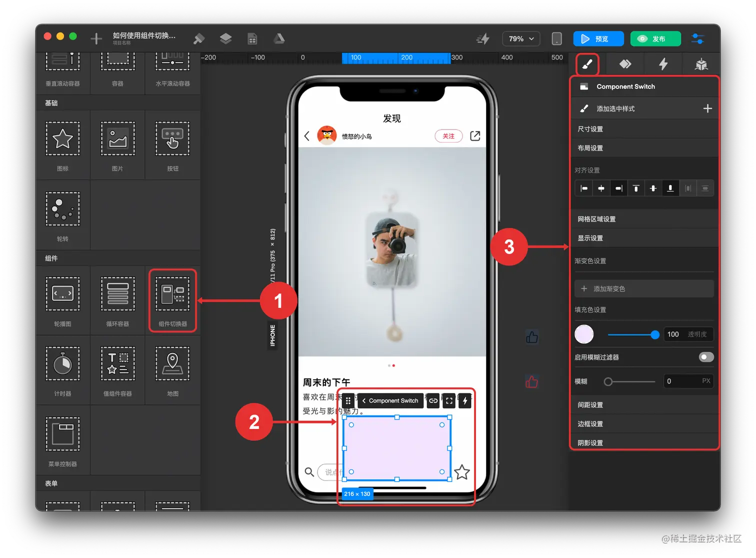Align vertical middle alignment button
The height and width of the screenshot is (558, 756).
pyautogui.click(x=653, y=188)
